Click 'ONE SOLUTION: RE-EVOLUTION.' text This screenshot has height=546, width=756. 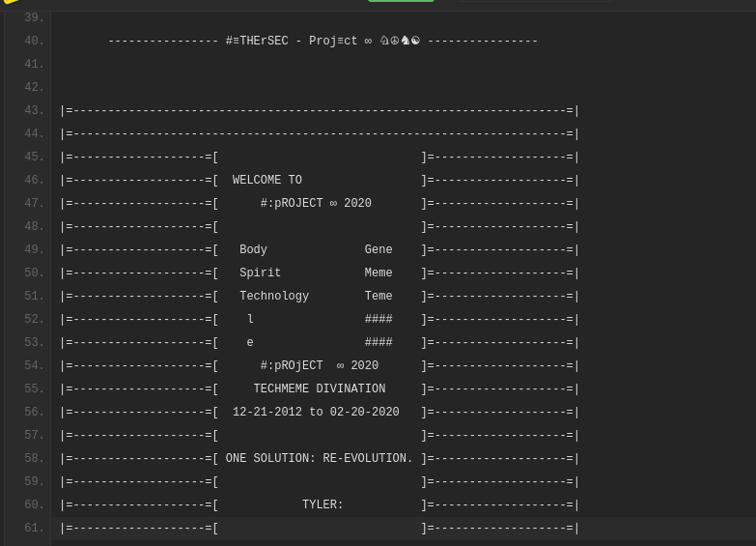(320, 458)
